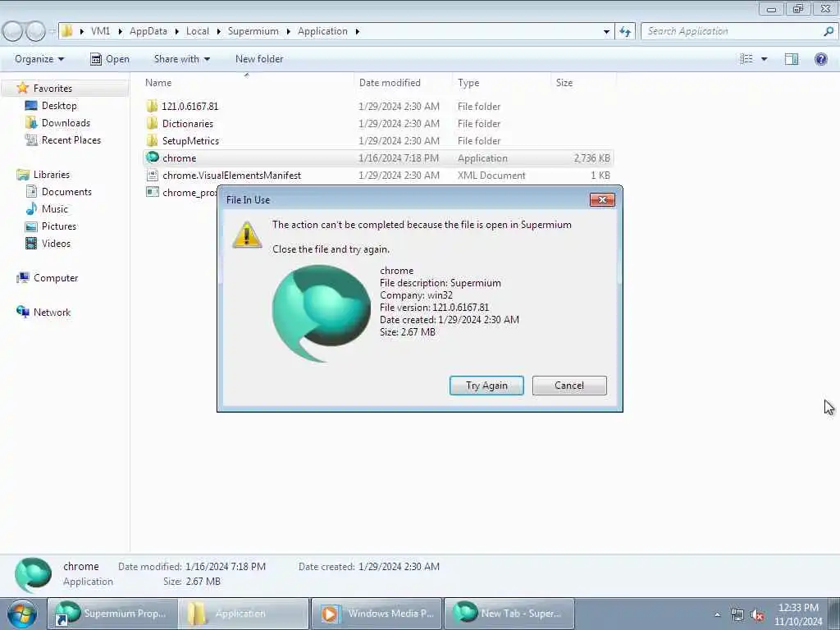Select Libraries in navigation pane
The image size is (840, 630).
point(52,175)
